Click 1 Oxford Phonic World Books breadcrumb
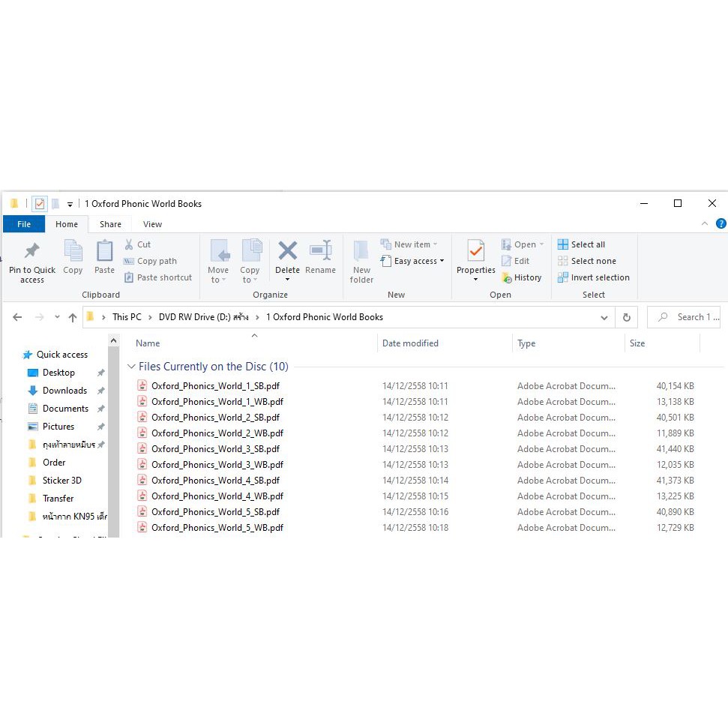Screen dimensions: 728x728 click(x=325, y=317)
